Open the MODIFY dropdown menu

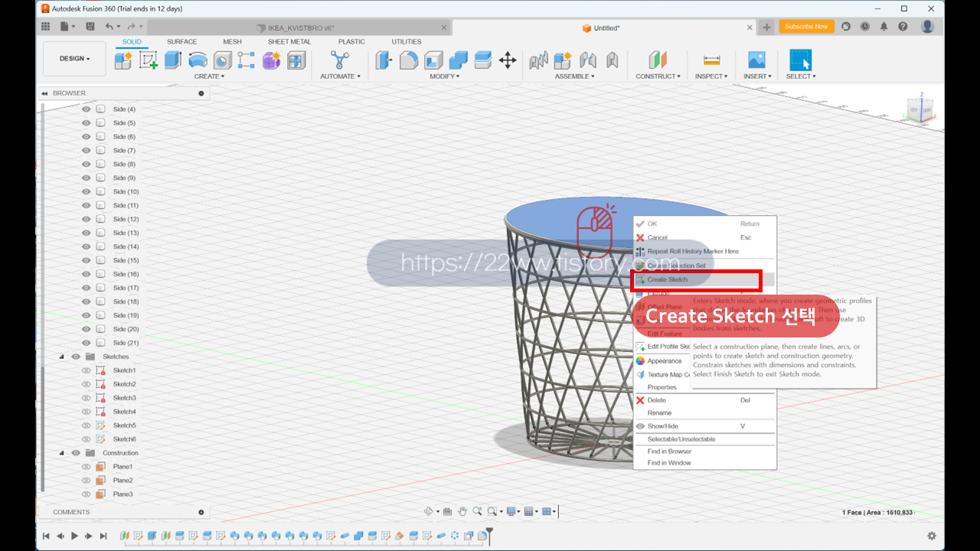tap(444, 77)
